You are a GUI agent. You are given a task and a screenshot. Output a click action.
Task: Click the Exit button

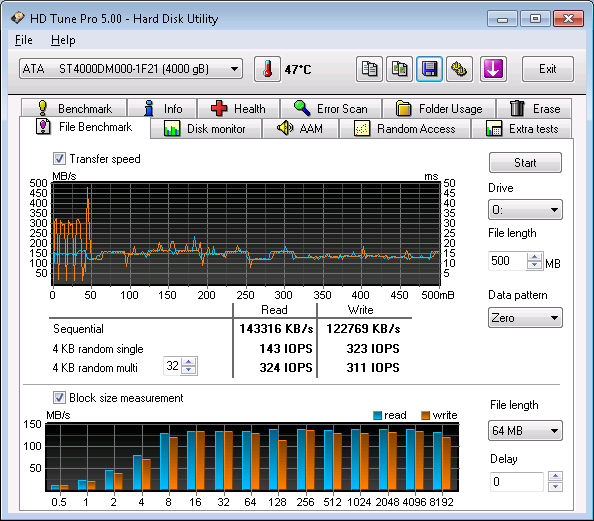[x=548, y=69]
